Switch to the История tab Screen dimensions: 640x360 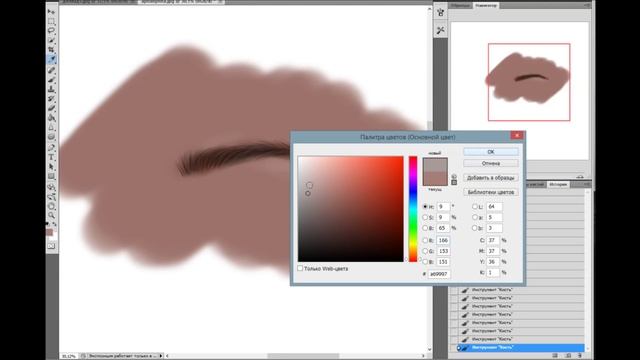[x=558, y=184]
